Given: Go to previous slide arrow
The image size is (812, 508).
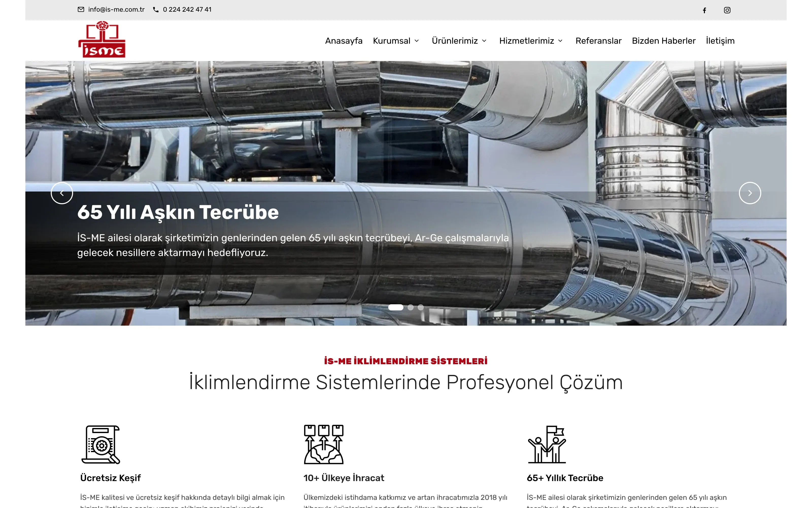Looking at the screenshot, I should pos(62,193).
